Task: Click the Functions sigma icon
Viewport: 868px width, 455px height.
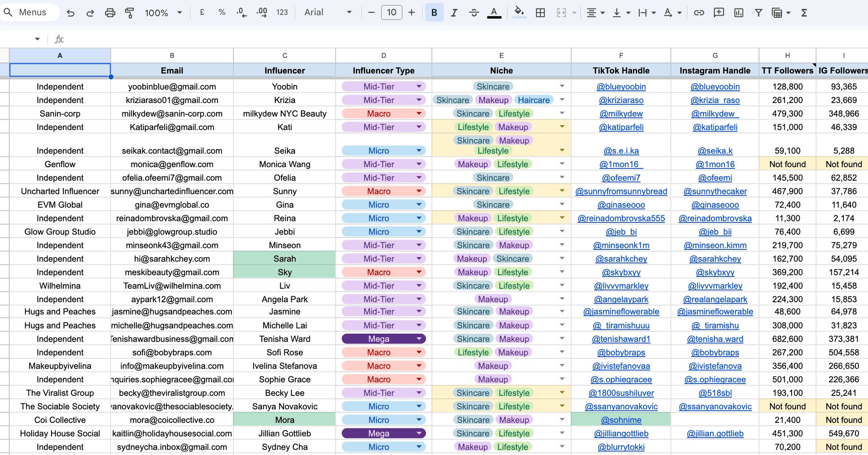Action: [x=804, y=13]
